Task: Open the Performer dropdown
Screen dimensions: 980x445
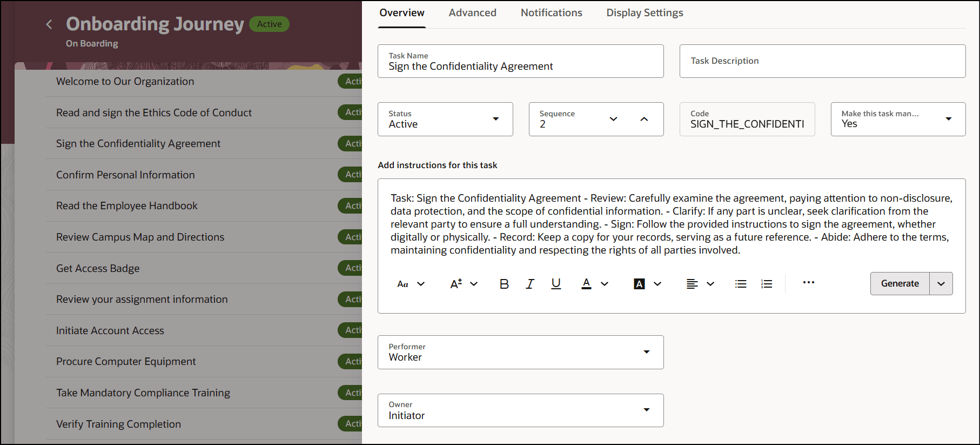Action: click(521, 352)
